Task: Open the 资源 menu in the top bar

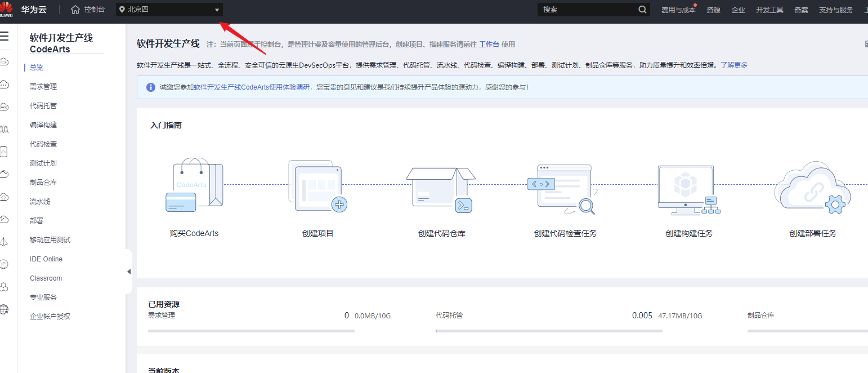Action: [713, 10]
